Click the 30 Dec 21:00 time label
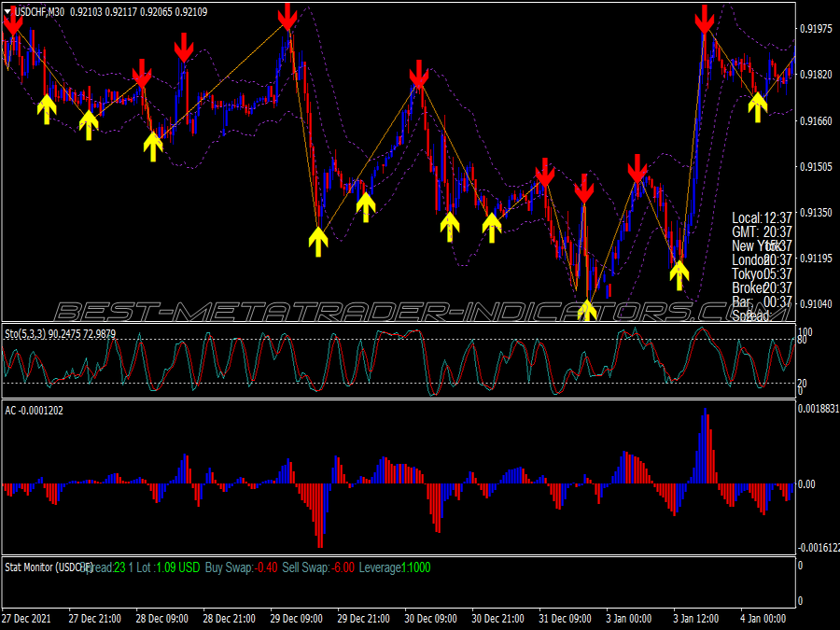This screenshot has height=630, width=840. coord(497,618)
